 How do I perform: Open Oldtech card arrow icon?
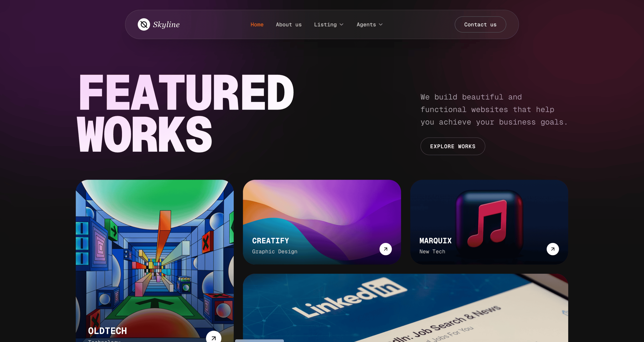tap(213, 337)
